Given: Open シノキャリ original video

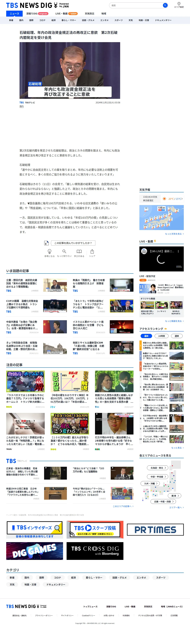Looking at the screenshot, I should tap(161, 307).
